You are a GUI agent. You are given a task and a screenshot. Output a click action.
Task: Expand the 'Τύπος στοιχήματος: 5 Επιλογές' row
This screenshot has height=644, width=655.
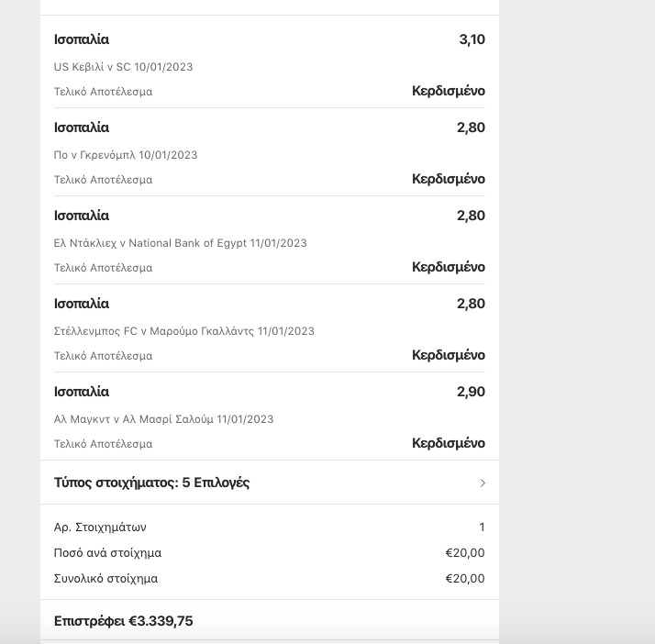coord(152,483)
